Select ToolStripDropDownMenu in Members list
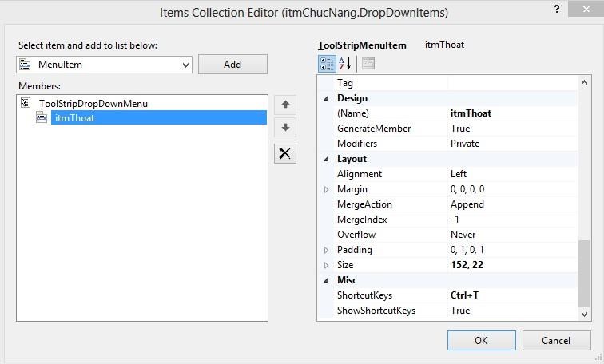Image resolution: width=604 pixels, height=364 pixels. [x=93, y=103]
